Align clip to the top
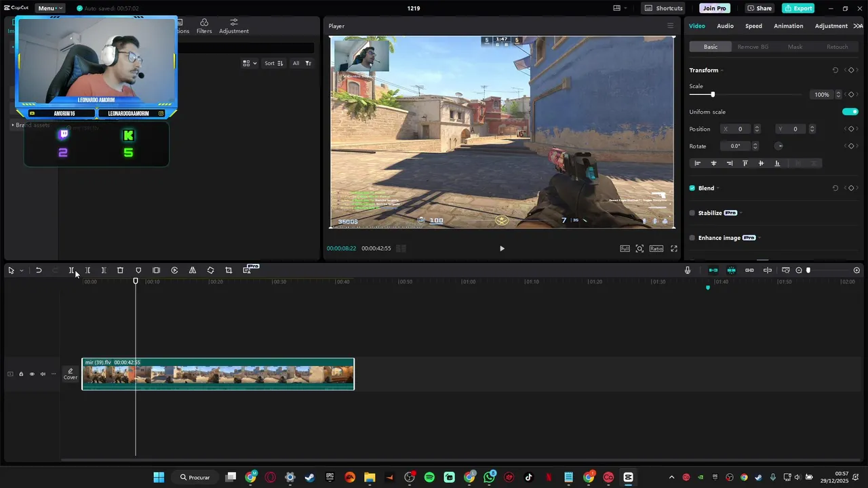This screenshot has width=868, height=488. click(x=745, y=163)
